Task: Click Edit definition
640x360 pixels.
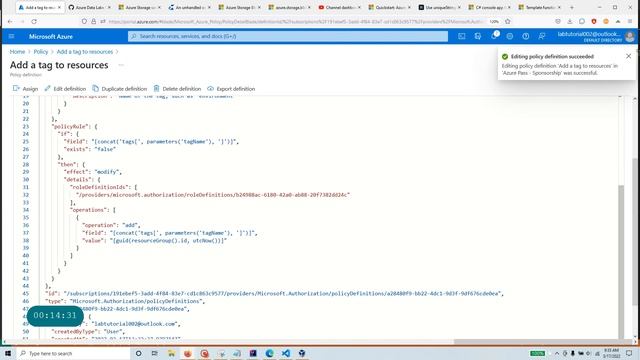Action: click(65, 89)
